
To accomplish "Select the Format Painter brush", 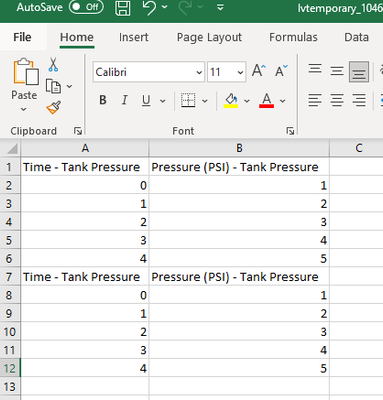I will tap(53, 108).
